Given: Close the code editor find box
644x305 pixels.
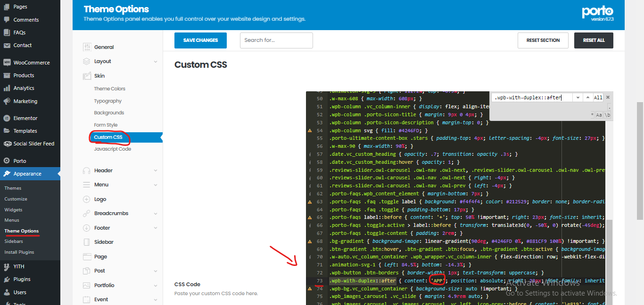Looking at the screenshot, I should click(x=608, y=97).
